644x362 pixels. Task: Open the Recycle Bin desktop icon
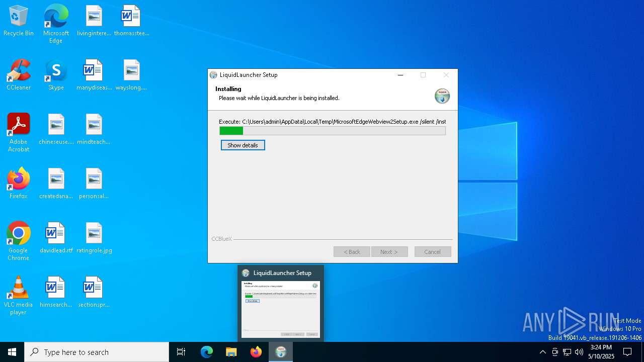(19, 21)
